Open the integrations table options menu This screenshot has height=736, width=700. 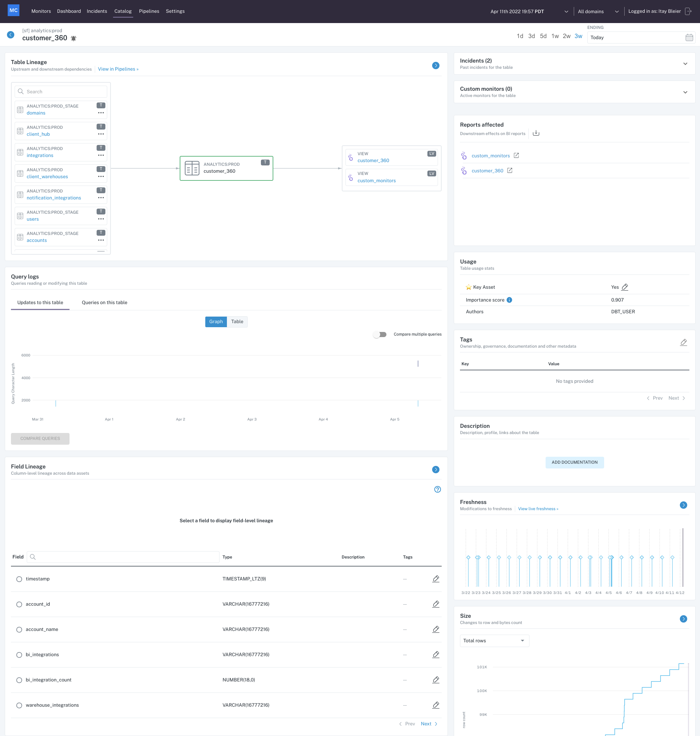[101, 155]
